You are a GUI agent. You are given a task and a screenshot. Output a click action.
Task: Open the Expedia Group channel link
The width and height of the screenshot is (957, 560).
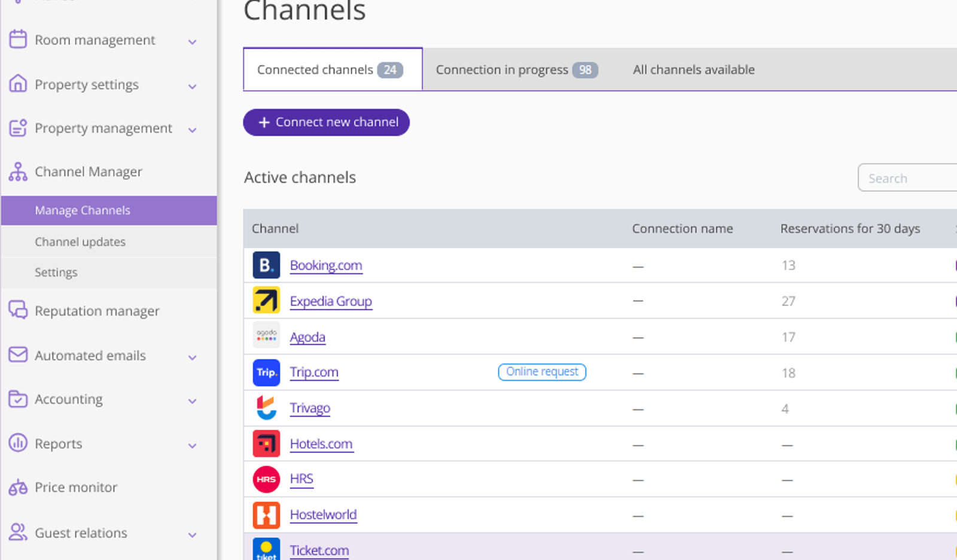pyautogui.click(x=331, y=301)
